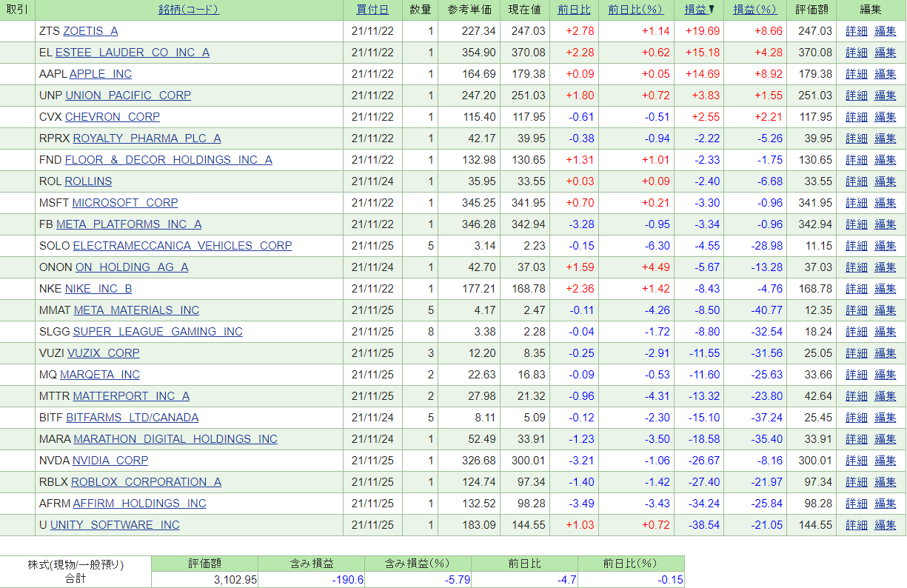Click 編集 for the U row

[886, 525]
